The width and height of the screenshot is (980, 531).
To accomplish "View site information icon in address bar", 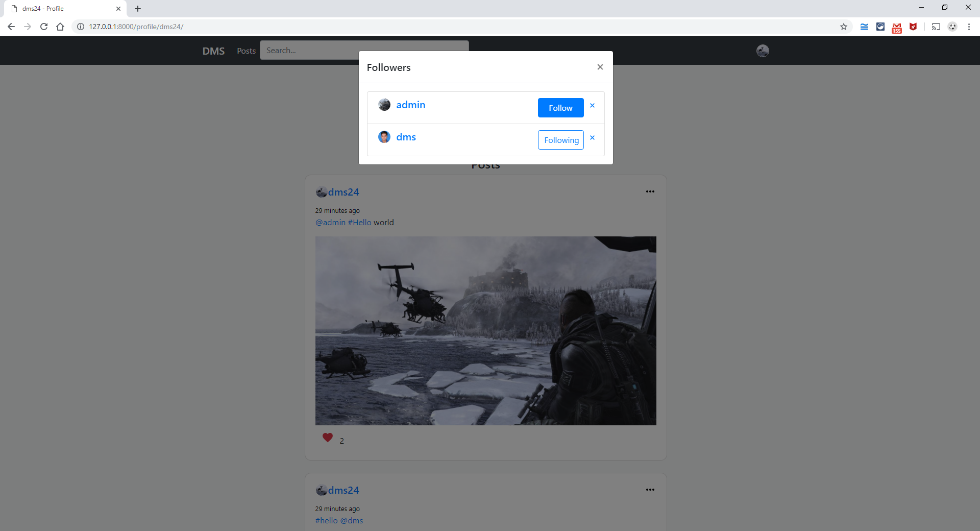I will click(x=81, y=27).
